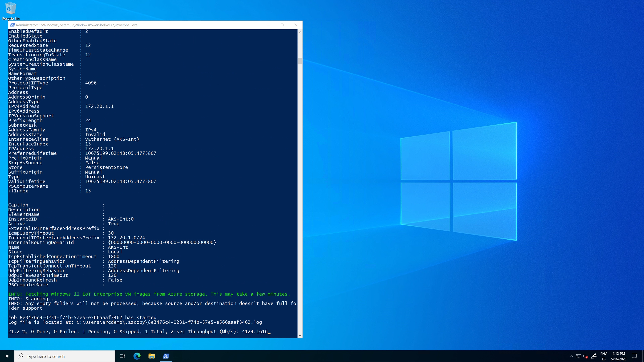Click the InternalIPInterfaceAddressPrefix value 172.20.1.0/24
This screenshot has height=362, width=644.
coord(126,238)
